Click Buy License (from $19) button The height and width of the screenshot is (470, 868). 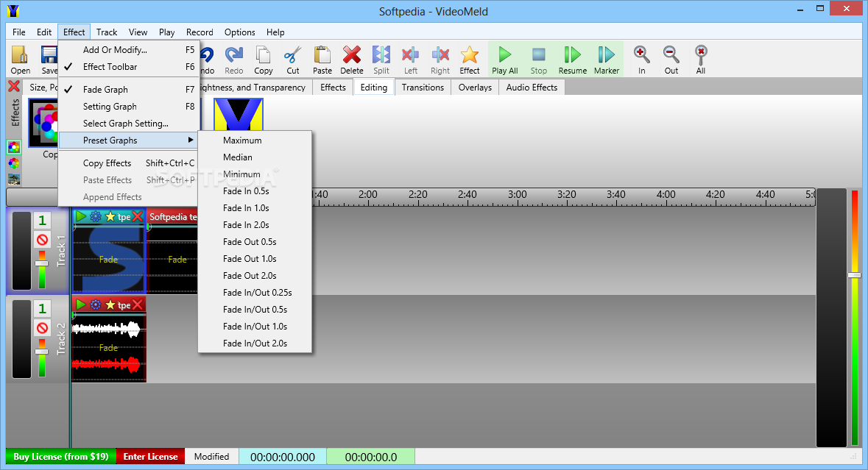[61, 457]
